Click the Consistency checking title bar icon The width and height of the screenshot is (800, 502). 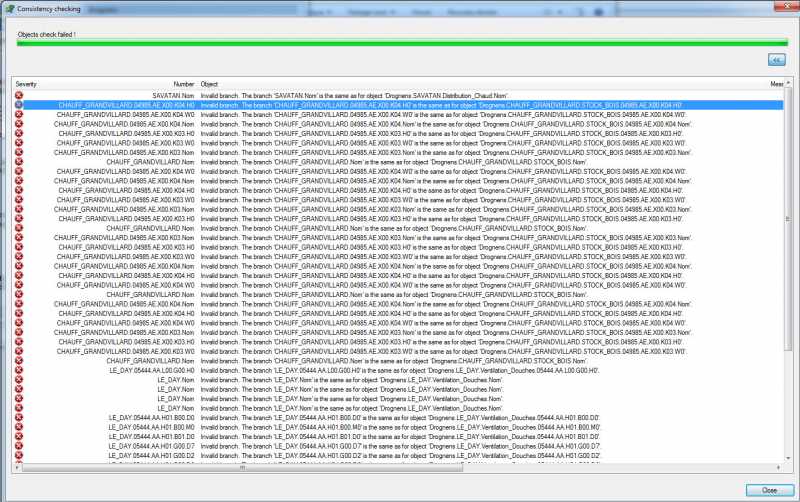[10, 9]
